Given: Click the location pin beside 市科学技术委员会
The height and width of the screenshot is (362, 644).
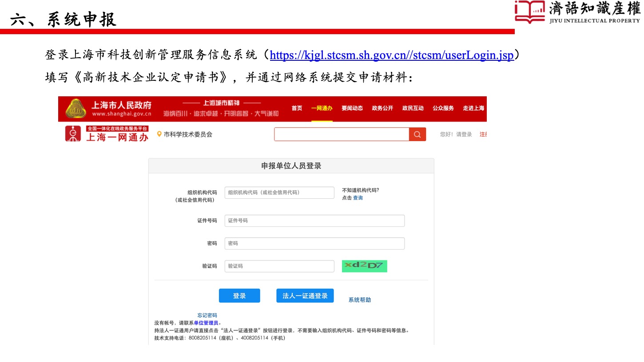Looking at the screenshot, I should tap(159, 134).
